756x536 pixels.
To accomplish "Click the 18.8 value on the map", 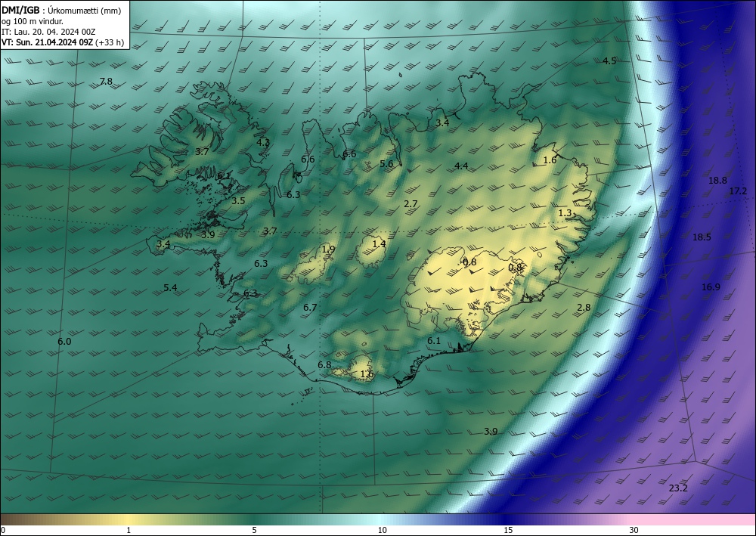I will [x=717, y=180].
